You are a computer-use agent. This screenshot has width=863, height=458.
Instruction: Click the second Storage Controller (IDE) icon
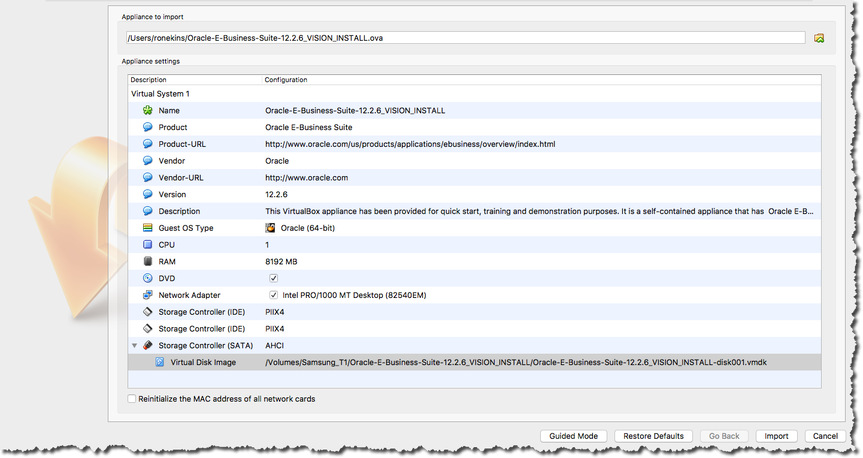click(148, 329)
